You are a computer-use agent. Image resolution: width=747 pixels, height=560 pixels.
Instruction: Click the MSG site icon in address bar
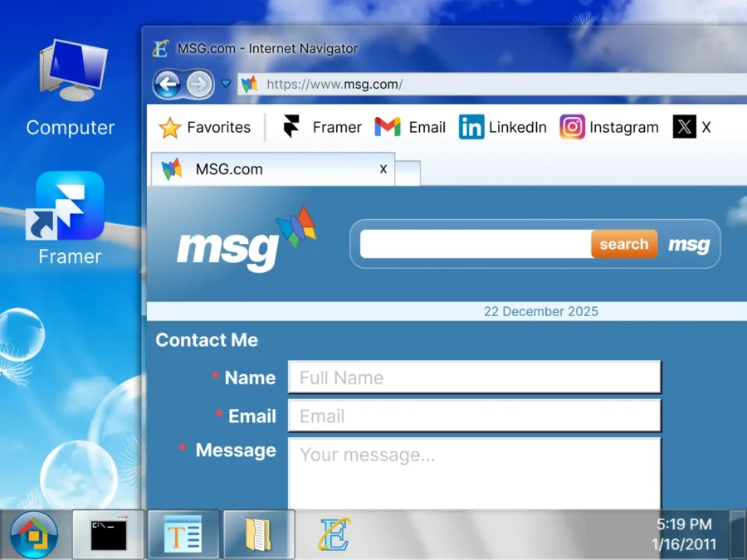click(249, 85)
